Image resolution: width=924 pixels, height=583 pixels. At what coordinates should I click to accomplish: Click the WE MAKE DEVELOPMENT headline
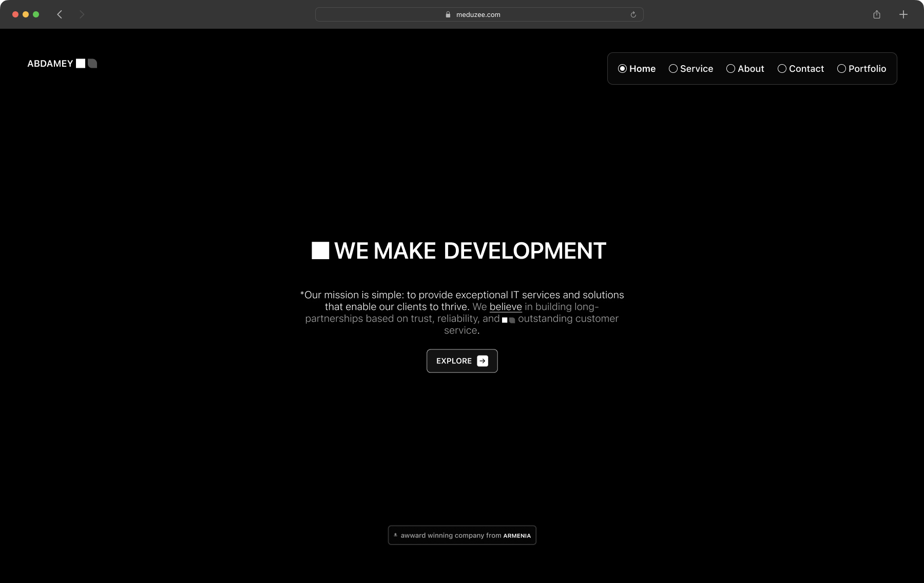470,251
